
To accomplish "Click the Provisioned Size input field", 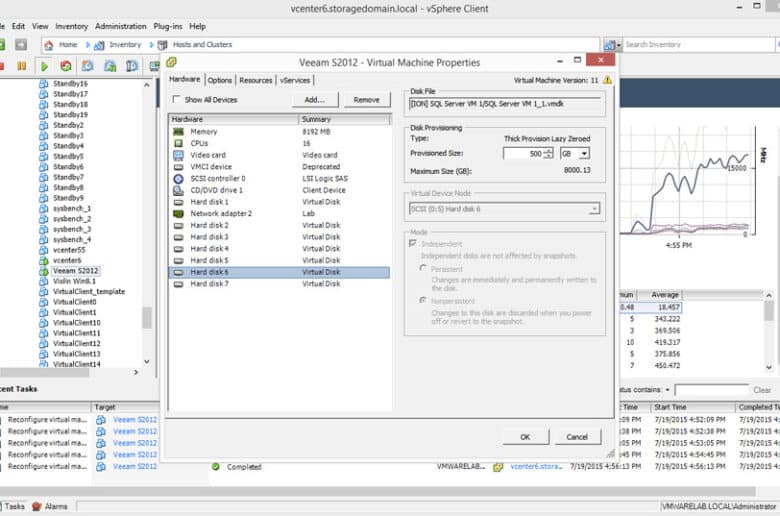I will point(523,153).
